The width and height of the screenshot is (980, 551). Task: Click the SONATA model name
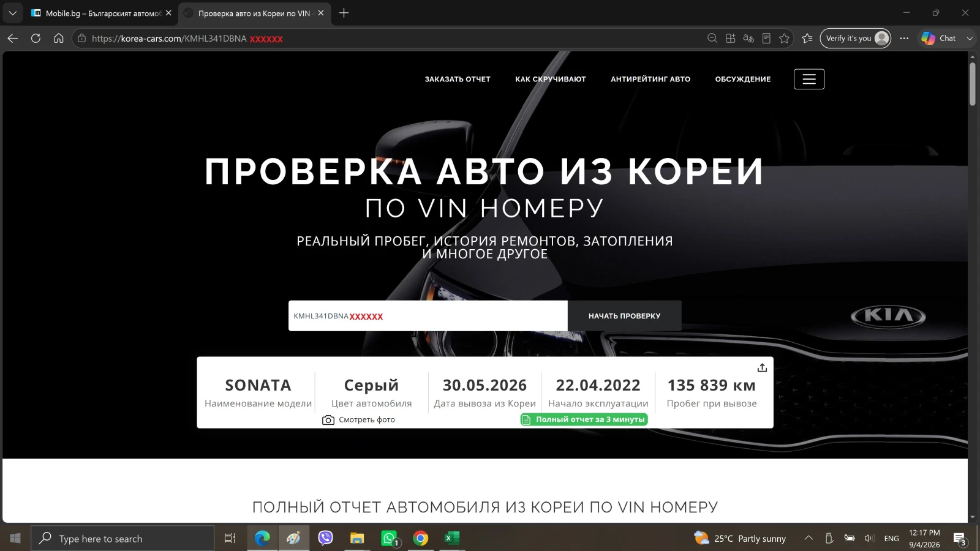[258, 385]
